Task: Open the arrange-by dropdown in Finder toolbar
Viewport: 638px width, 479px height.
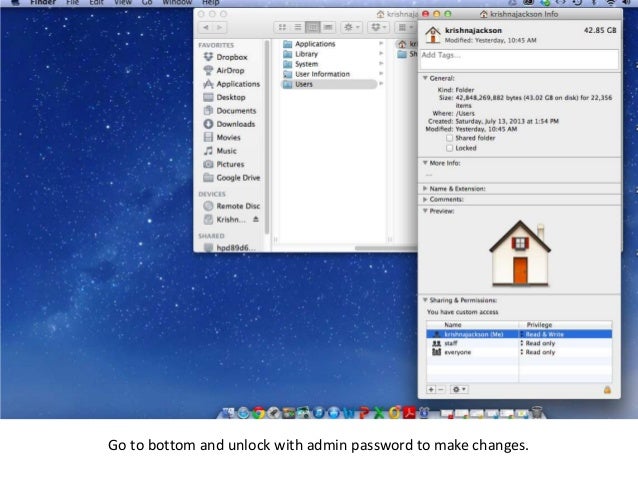Action: 405,27
